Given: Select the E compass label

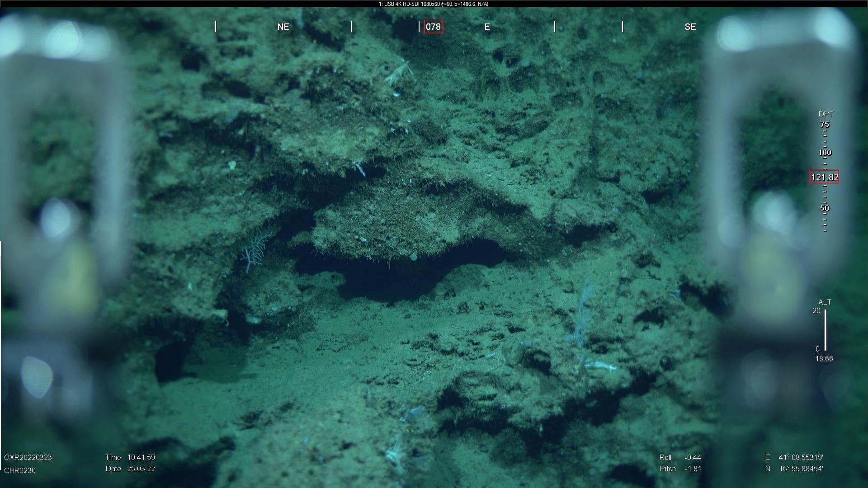Looking at the screenshot, I should (487, 27).
